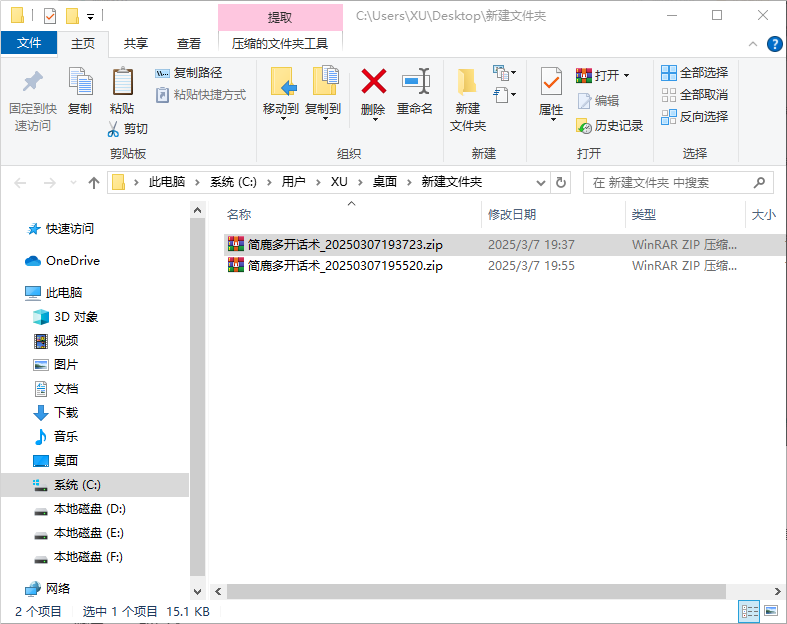Screen dimensions: 787x624
Task: Open the Move to (移动到) menu
Action: click(x=281, y=93)
